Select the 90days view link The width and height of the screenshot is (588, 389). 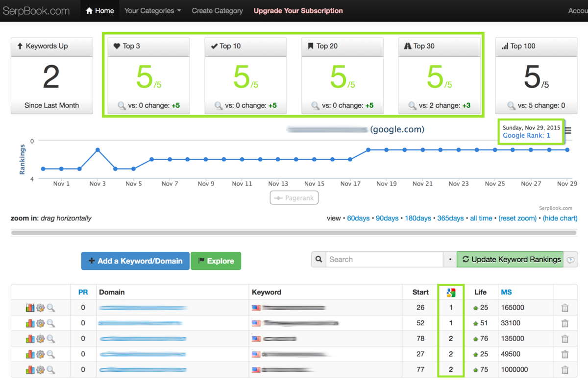387,218
